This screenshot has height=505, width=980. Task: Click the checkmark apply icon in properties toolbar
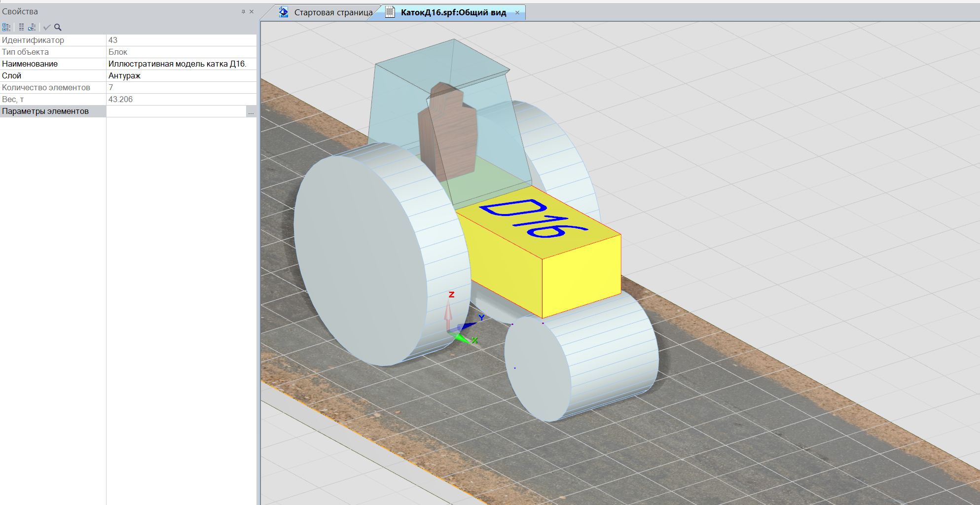(x=47, y=27)
